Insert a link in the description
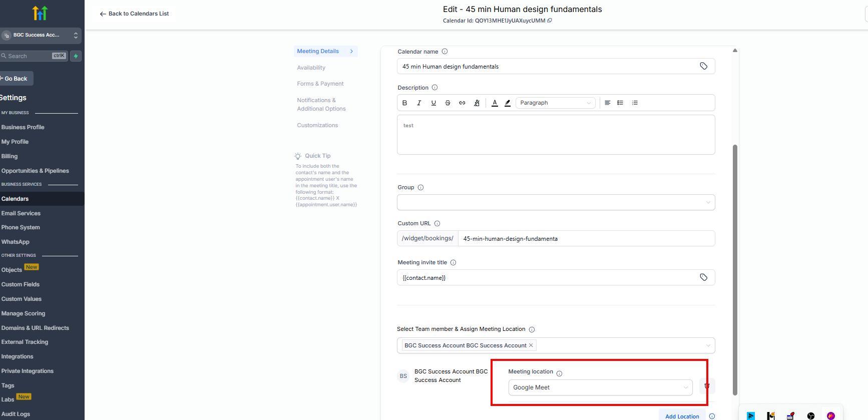 (x=462, y=103)
